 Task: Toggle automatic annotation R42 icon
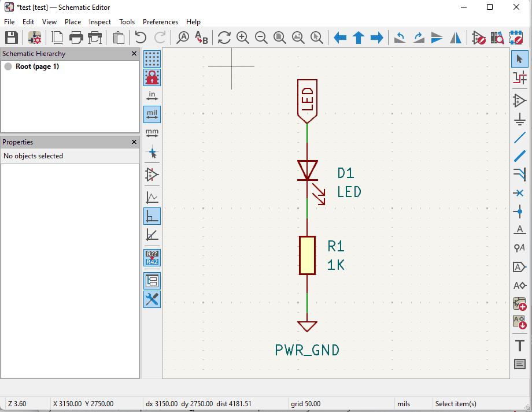tap(152, 258)
